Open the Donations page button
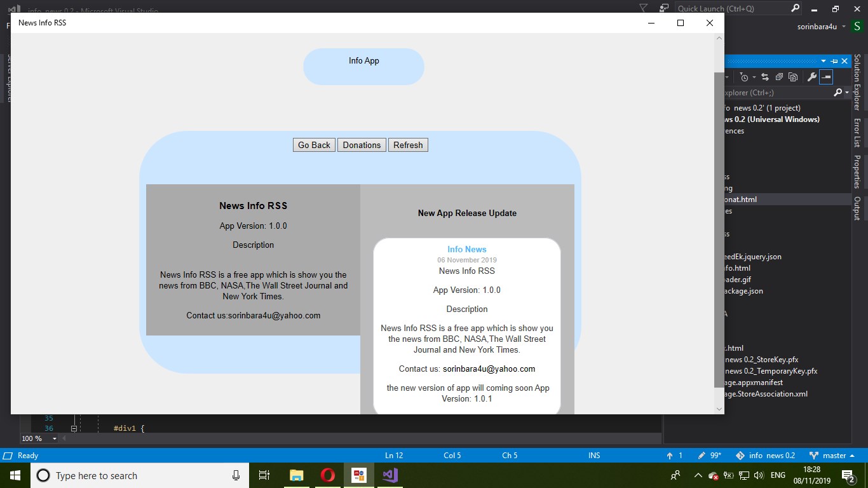The image size is (868, 488). 362,145
